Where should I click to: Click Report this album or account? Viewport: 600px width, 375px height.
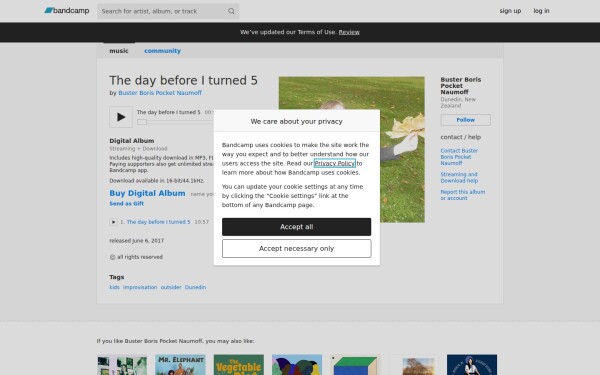click(x=463, y=195)
